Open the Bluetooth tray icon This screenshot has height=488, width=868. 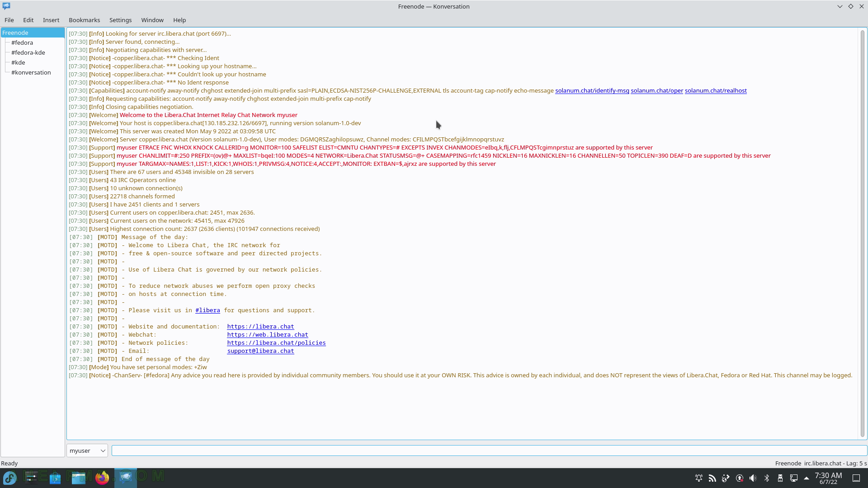[x=767, y=478]
